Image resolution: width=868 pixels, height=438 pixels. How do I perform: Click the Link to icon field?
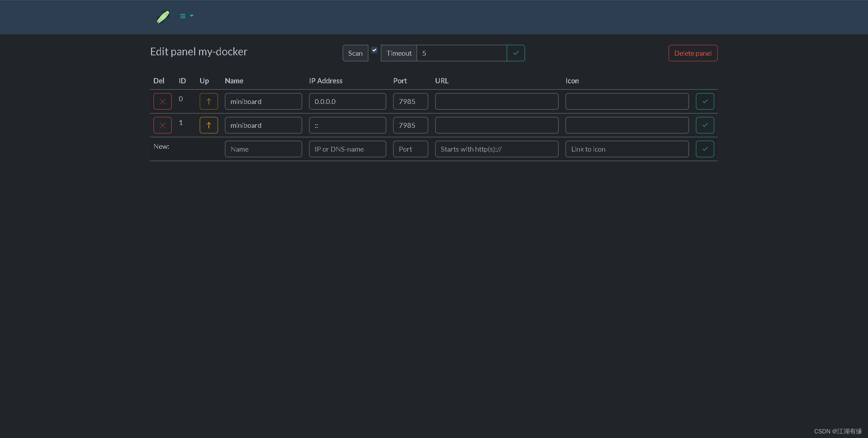tap(627, 149)
